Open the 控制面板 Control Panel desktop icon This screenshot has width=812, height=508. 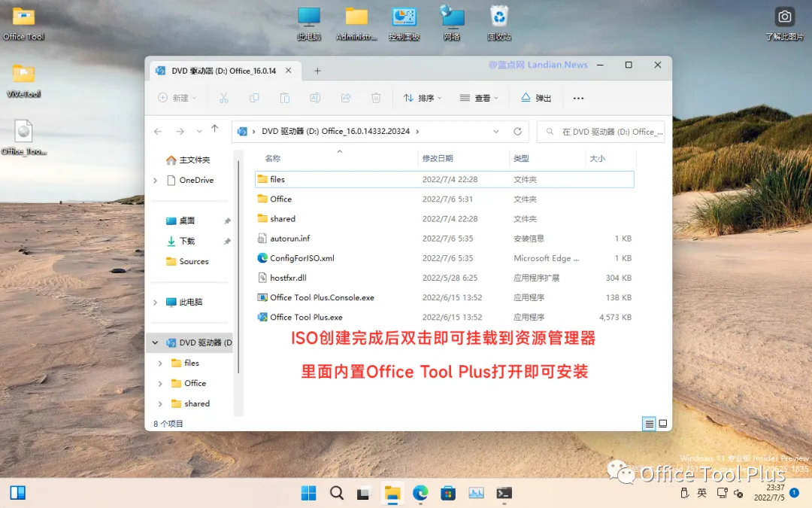coord(404,23)
